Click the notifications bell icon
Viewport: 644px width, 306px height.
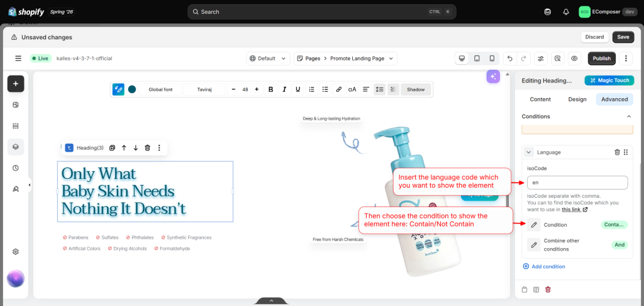566,12
